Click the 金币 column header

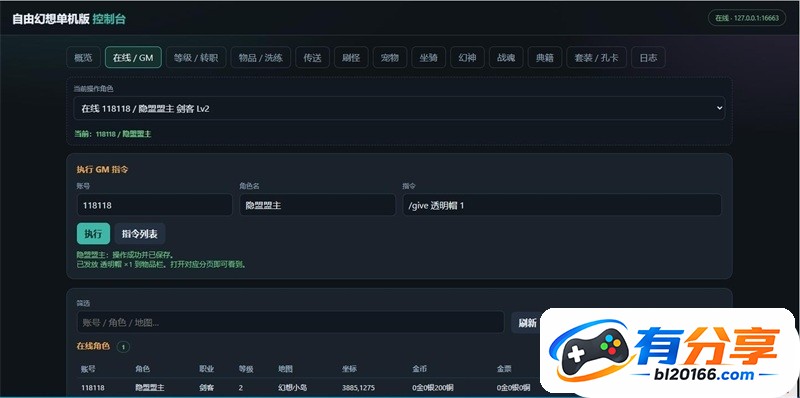(419, 369)
